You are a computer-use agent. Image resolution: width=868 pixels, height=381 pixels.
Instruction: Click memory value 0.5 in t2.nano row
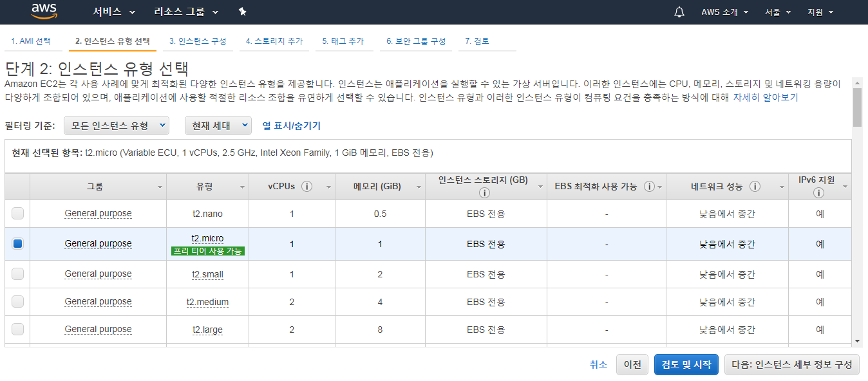(x=380, y=214)
